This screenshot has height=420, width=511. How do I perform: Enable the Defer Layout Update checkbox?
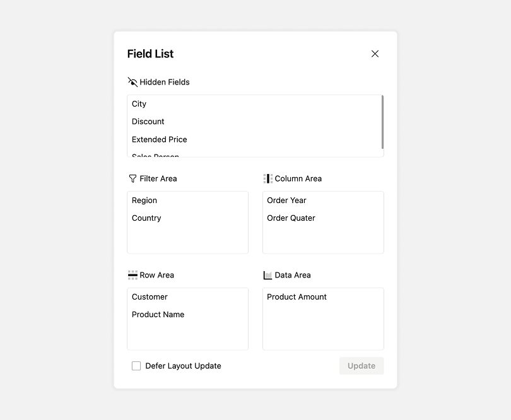pos(136,366)
